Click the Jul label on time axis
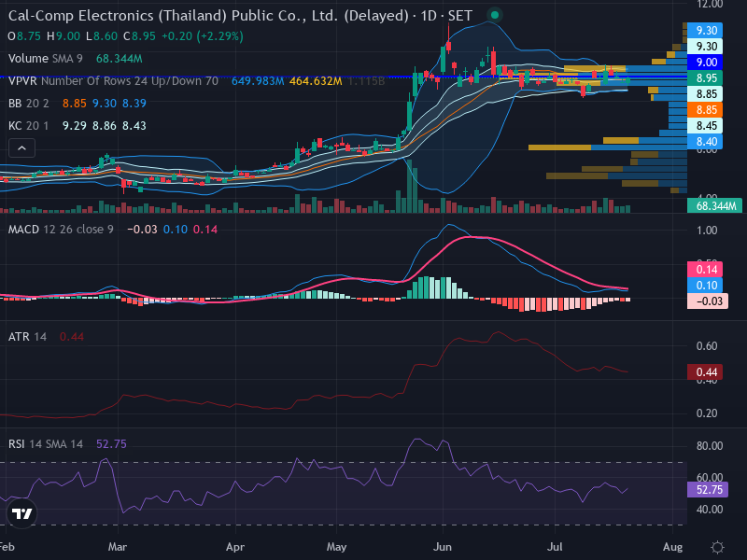This screenshot has width=747, height=560. tap(555, 547)
